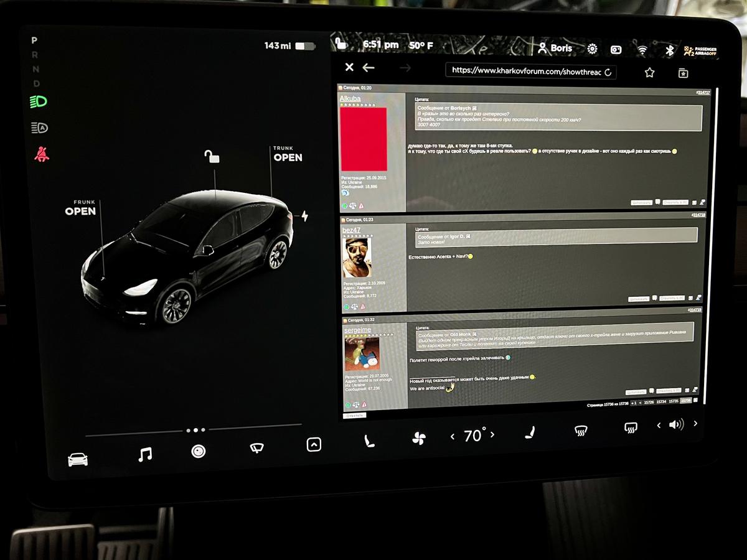747x560 pixels.
Task: Go to forum page 15735
Action: [x=674, y=401]
